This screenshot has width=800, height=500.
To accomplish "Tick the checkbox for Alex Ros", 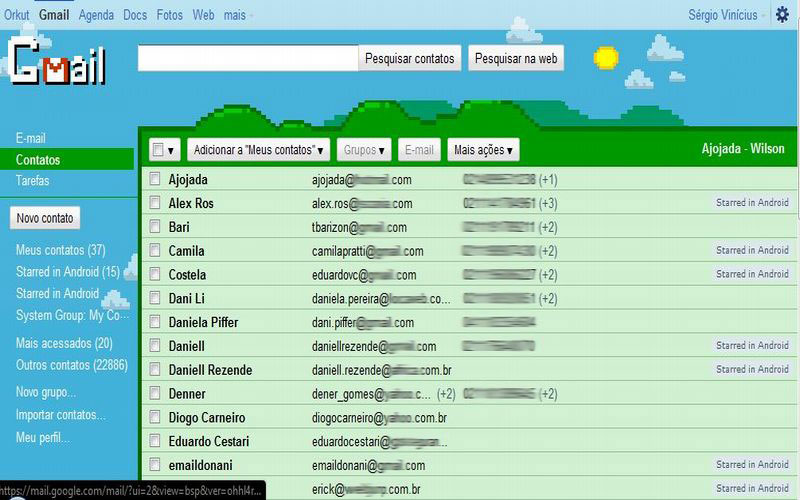I will [x=155, y=203].
